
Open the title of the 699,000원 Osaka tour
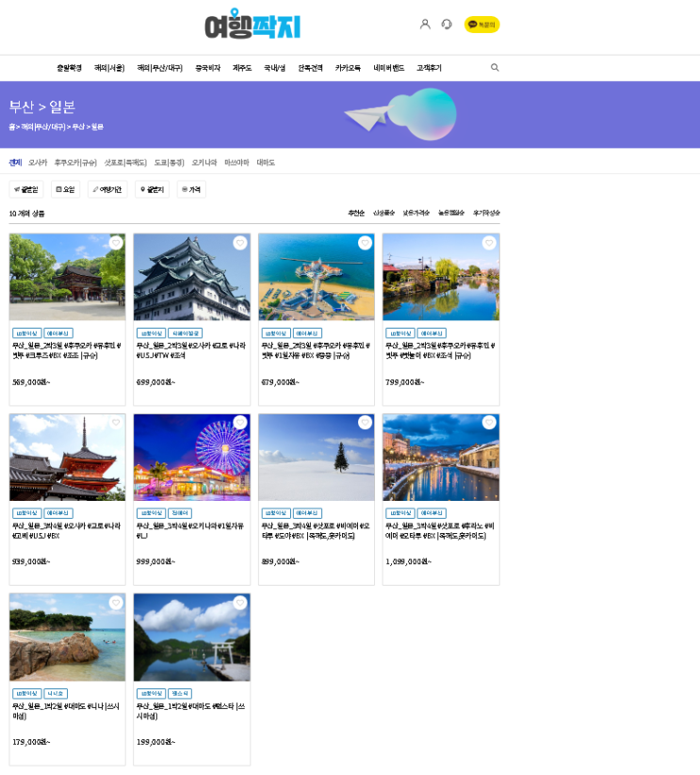(x=191, y=350)
